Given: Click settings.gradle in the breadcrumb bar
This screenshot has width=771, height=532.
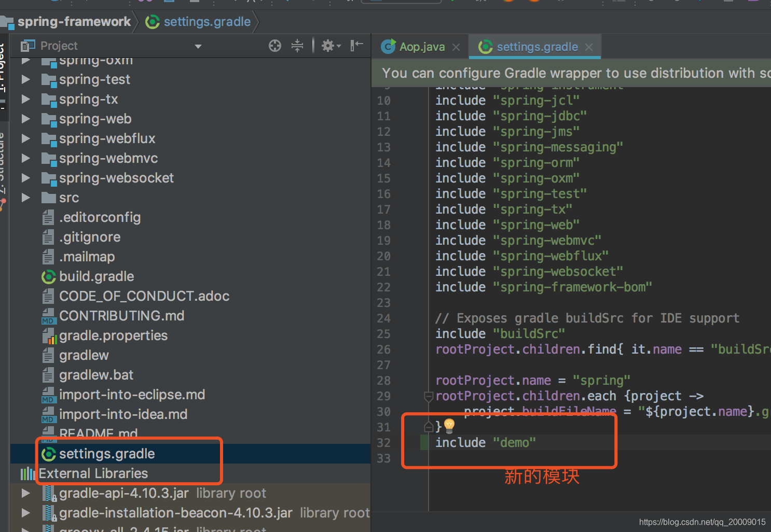Looking at the screenshot, I should (x=207, y=21).
